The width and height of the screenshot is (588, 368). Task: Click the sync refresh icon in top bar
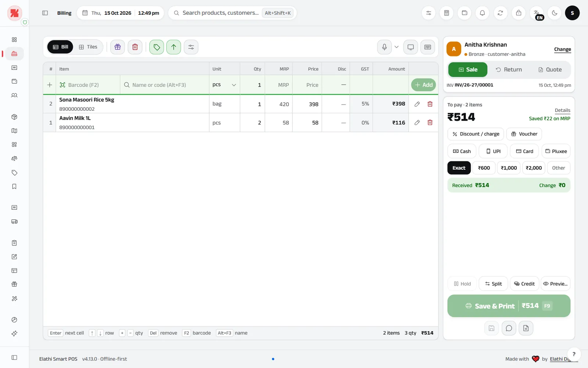click(x=500, y=13)
